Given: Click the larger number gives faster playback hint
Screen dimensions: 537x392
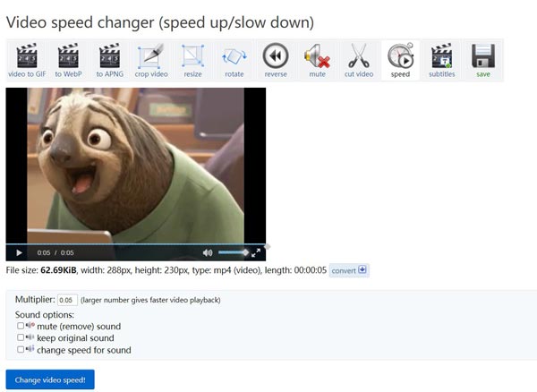Looking at the screenshot, I should coord(150,300).
